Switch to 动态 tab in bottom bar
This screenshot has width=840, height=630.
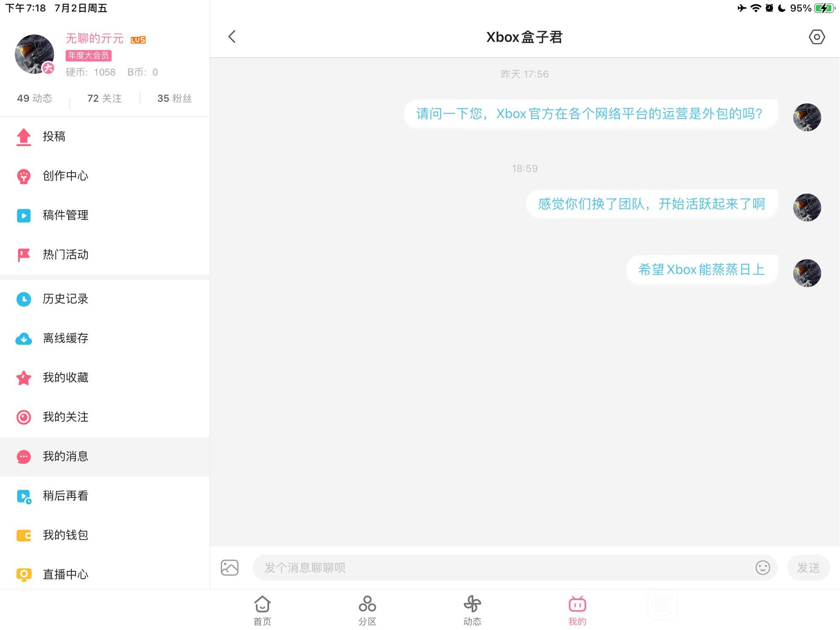point(472,611)
